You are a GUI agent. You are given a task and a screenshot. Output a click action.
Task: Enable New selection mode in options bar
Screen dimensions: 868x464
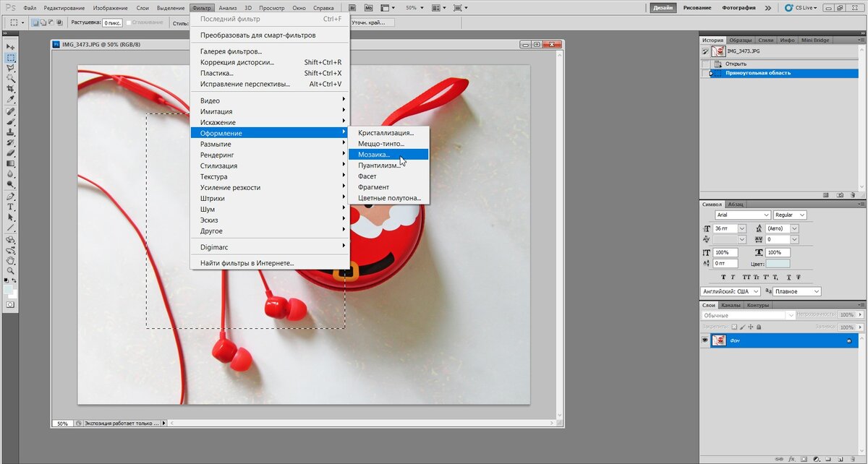point(35,22)
